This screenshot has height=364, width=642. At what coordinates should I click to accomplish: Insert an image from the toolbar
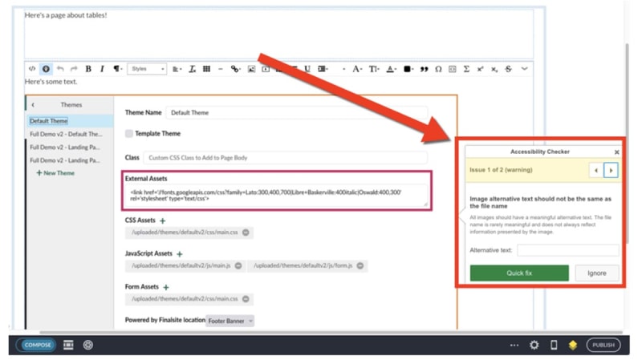(x=251, y=69)
